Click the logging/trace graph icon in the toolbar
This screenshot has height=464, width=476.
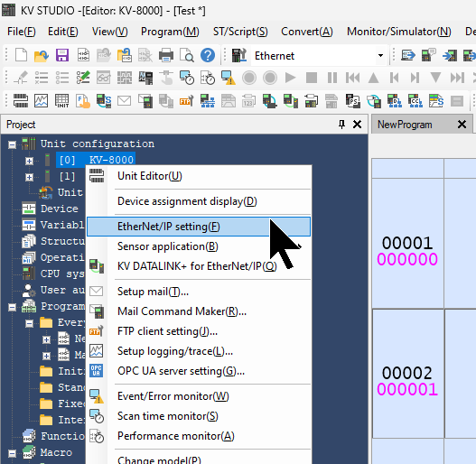coord(42,101)
